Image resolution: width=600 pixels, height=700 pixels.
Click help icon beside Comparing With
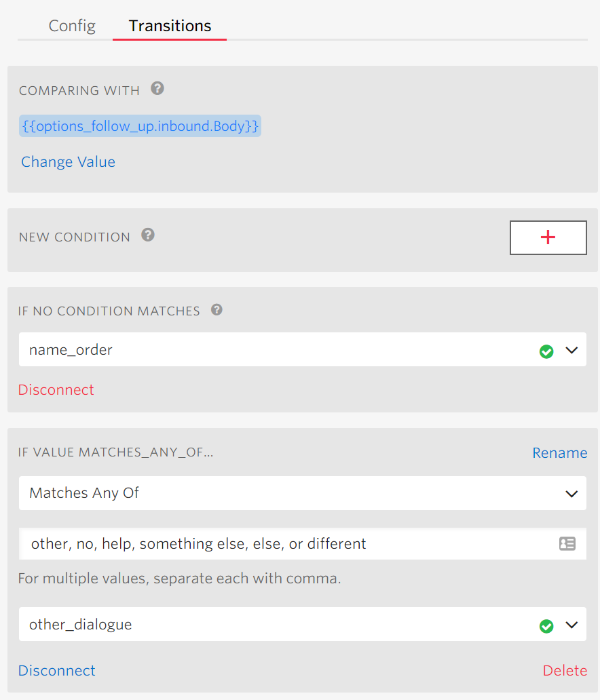pos(157,89)
